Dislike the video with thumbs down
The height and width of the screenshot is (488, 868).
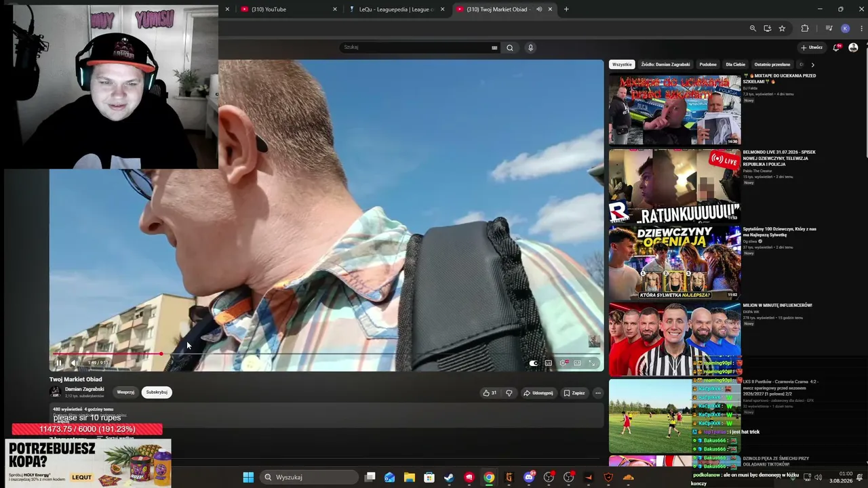pos(509,393)
